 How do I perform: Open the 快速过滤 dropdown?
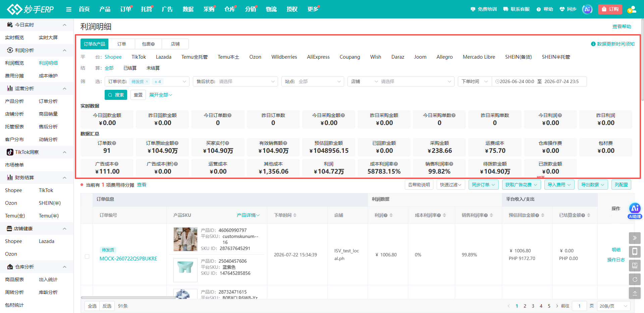point(450,185)
